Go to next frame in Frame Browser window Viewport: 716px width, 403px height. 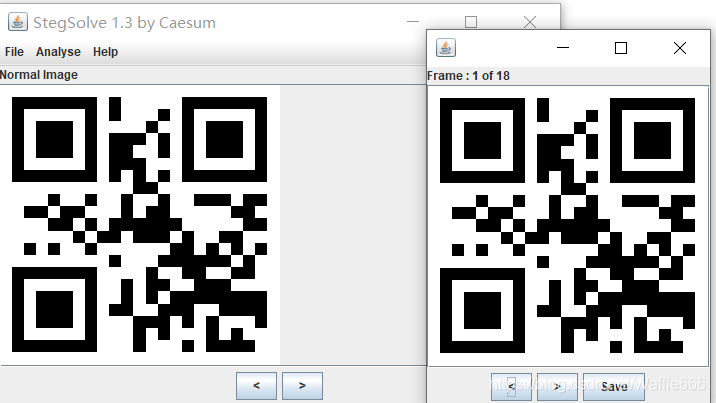[x=557, y=387]
